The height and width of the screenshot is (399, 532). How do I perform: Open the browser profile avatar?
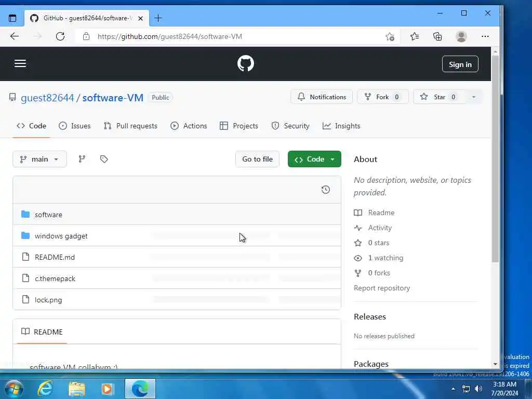pyautogui.click(x=461, y=36)
